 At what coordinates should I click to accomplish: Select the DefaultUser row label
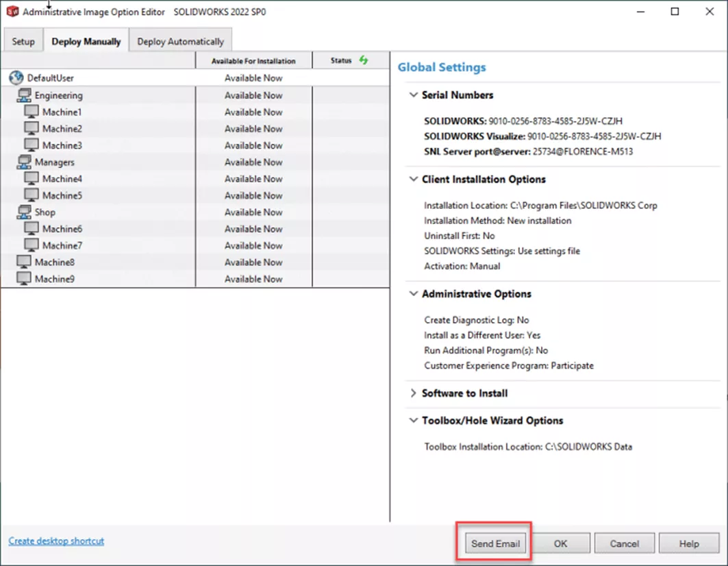50,78
